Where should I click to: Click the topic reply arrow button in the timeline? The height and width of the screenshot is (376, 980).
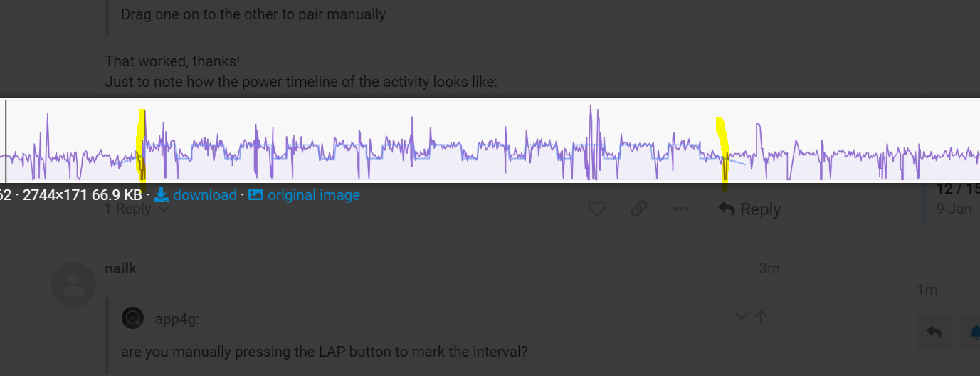[x=934, y=333]
